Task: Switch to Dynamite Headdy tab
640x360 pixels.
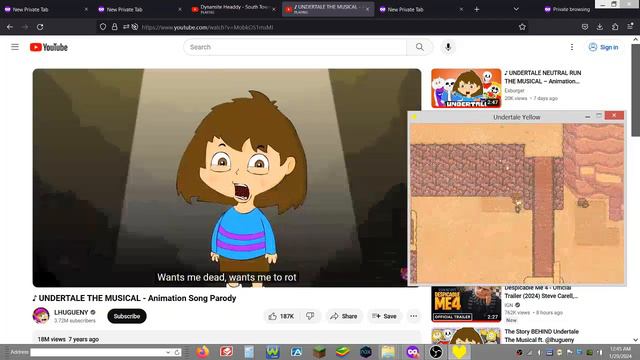Action: (233, 9)
